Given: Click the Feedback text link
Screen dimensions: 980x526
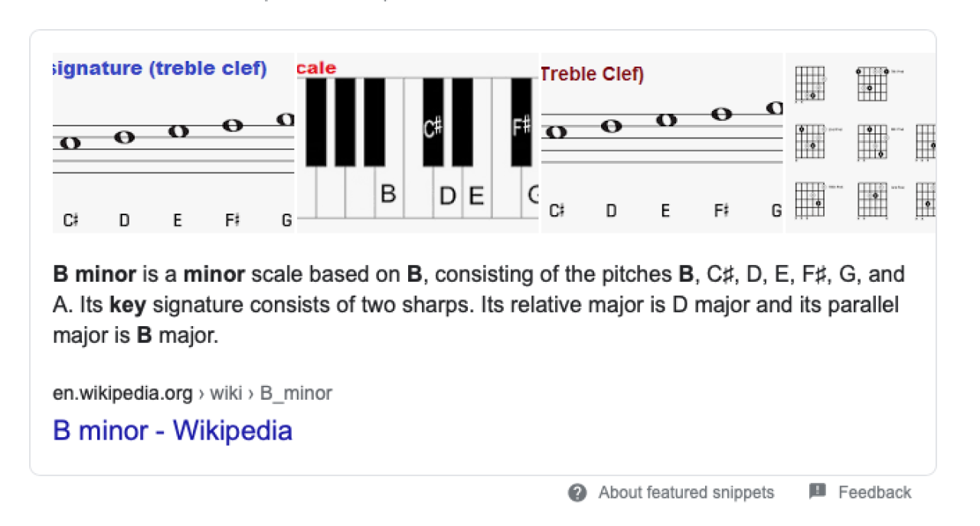Looking at the screenshot, I should 874,492.
